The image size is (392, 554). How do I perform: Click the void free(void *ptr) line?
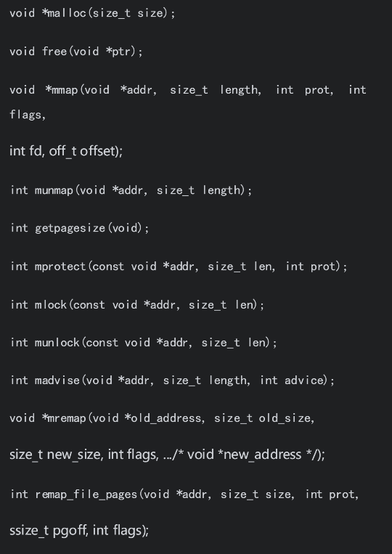click(x=76, y=52)
